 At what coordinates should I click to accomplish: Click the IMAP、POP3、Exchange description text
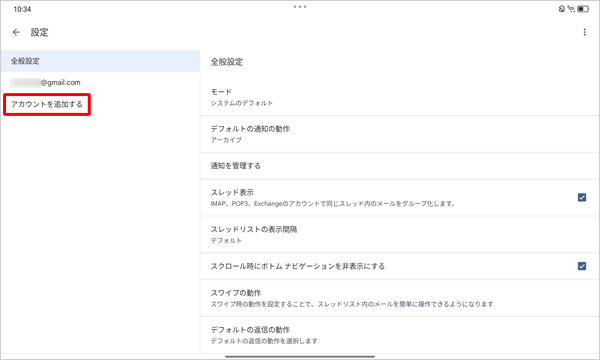[x=332, y=204]
